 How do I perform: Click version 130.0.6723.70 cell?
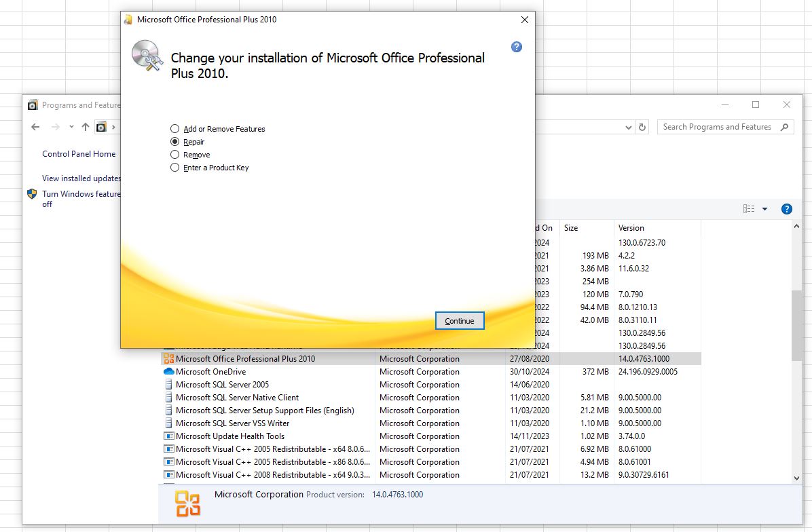pyautogui.click(x=642, y=243)
